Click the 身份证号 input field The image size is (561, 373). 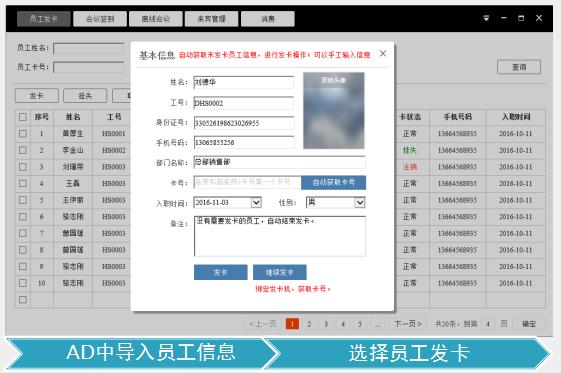(244, 123)
